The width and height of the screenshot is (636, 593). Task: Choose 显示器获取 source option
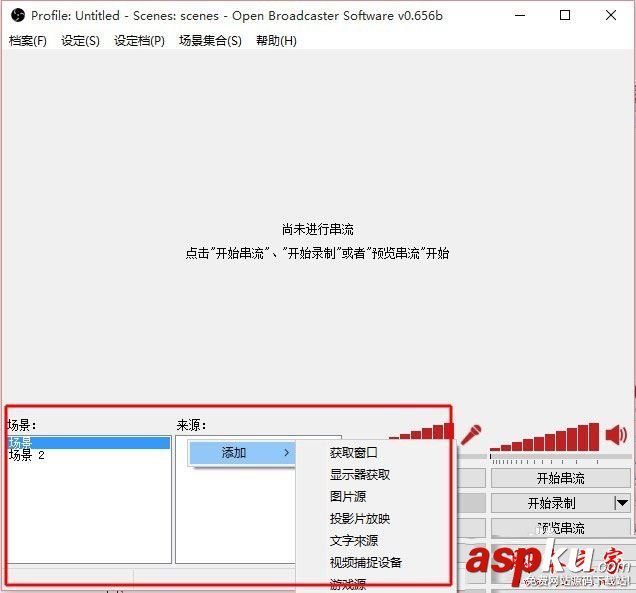[x=359, y=475]
